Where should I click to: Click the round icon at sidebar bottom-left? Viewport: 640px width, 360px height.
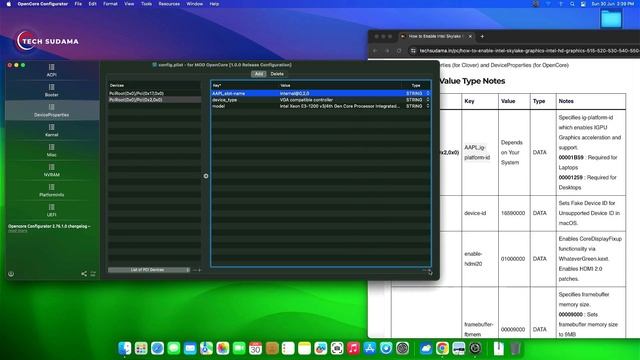point(11,274)
